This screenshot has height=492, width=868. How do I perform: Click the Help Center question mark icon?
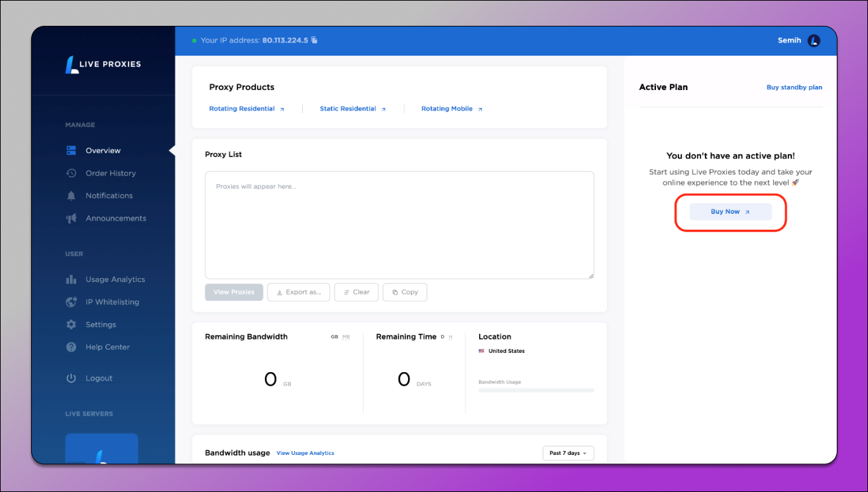pyautogui.click(x=72, y=347)
